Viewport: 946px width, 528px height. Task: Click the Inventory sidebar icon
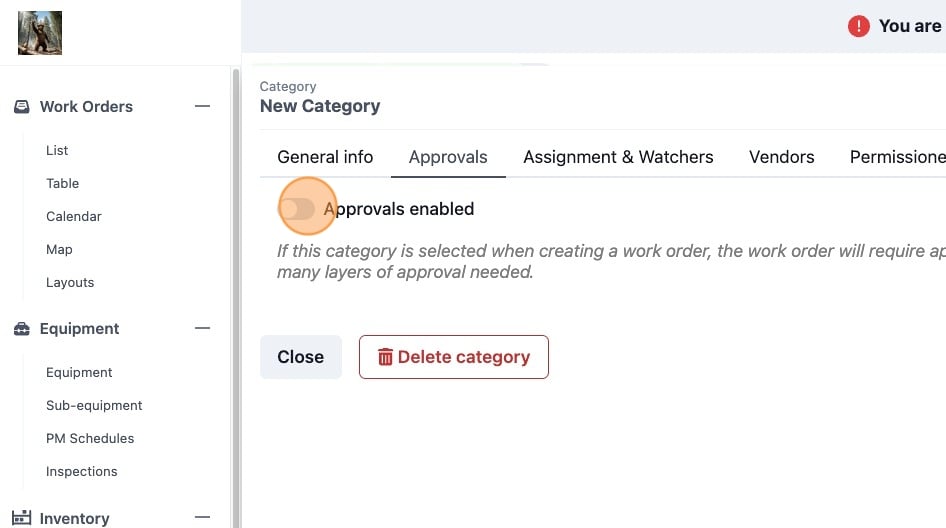[x=22, y=518]
